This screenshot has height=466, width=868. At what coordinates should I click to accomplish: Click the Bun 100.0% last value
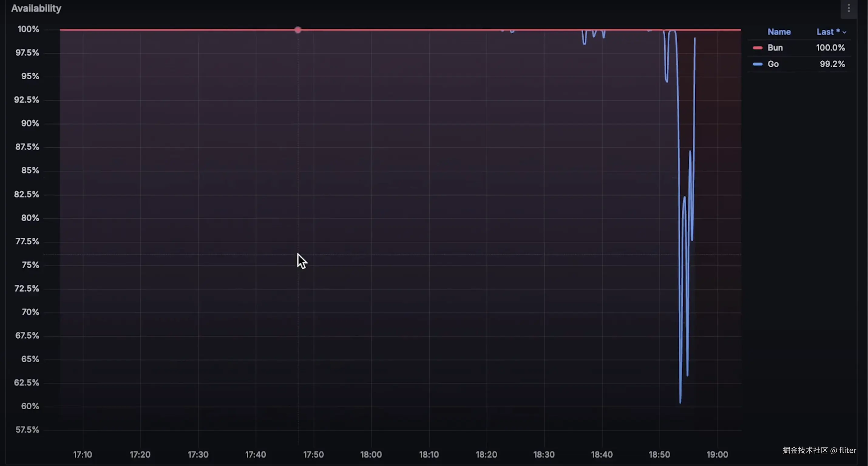pyautogui.click(x=830, y=48)
